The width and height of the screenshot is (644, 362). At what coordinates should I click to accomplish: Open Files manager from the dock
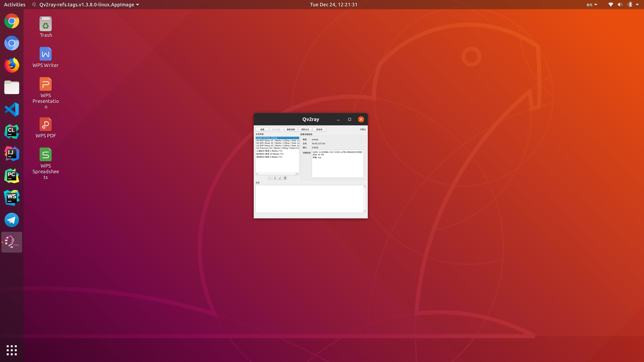click(x=12, y=87)
